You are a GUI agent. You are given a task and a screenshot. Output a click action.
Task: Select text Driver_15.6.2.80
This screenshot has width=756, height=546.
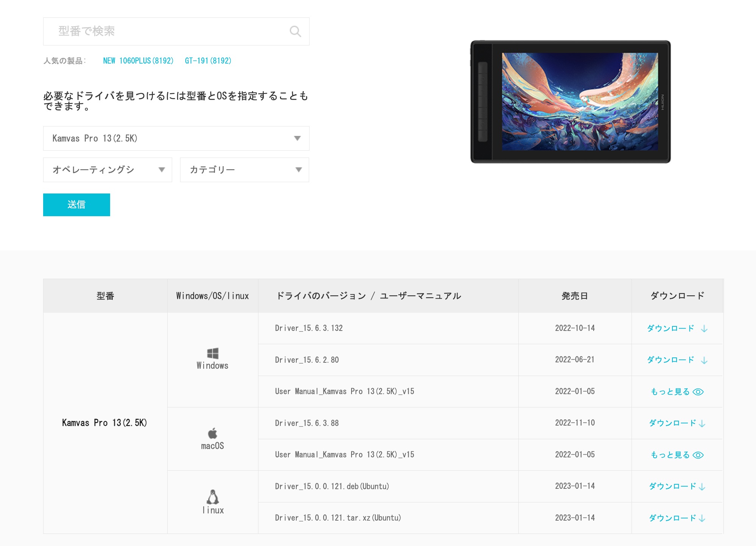point(307,360)
